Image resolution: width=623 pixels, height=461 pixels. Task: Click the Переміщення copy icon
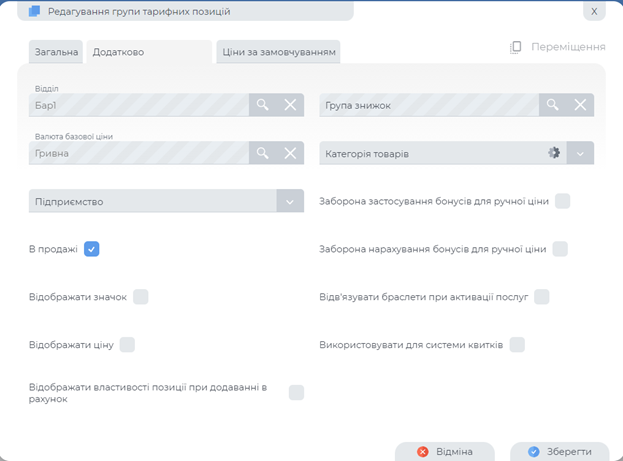(516, 47)
